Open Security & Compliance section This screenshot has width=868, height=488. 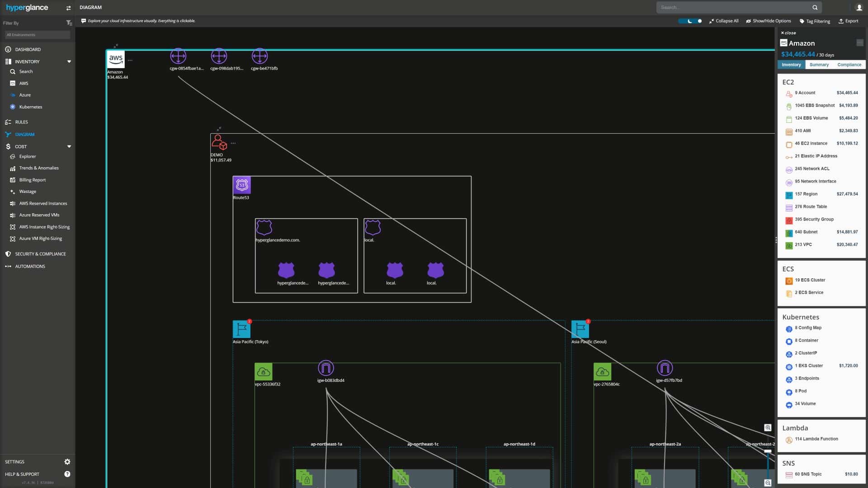pos(40,254)
